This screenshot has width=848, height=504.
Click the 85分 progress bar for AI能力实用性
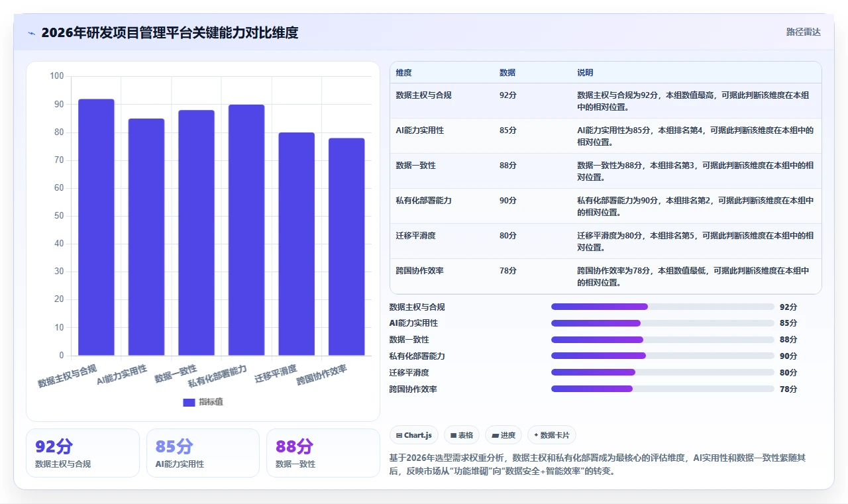[662, 323]
